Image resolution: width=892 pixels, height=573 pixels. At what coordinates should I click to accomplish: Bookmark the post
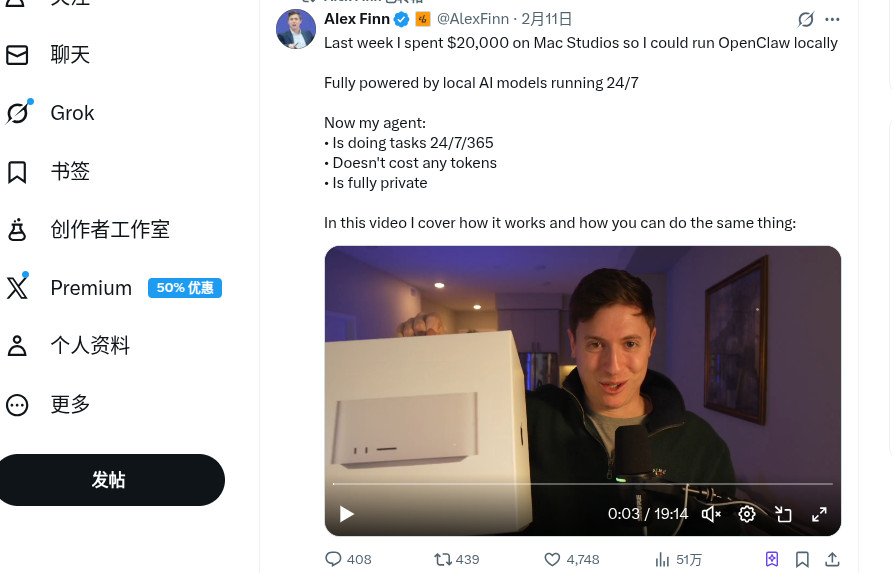point(802,559)
